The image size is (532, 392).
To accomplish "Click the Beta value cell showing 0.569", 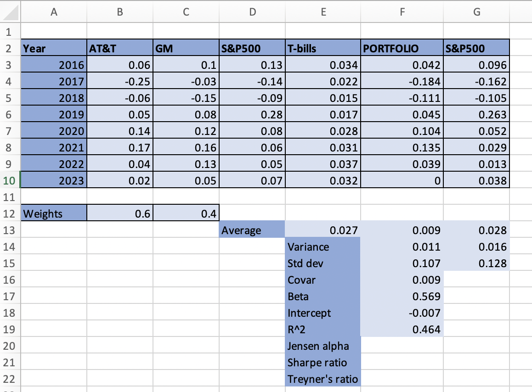I will (x=402, y=296).
